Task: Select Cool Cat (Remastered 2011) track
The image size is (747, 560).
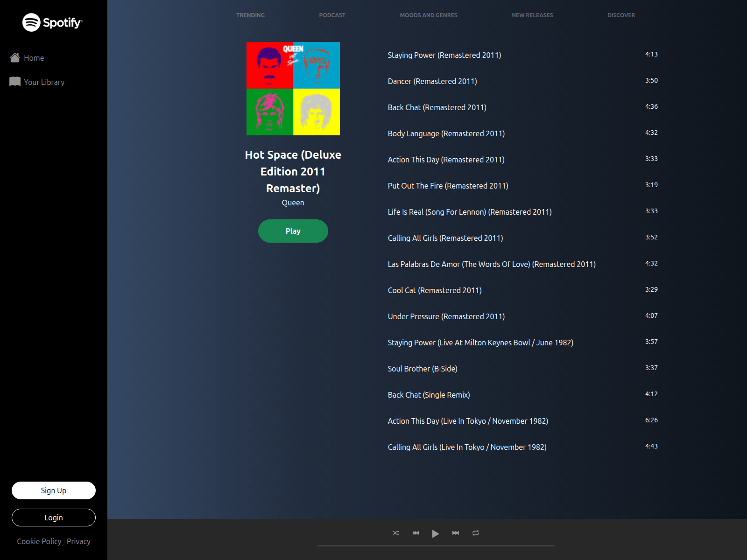Action: [435, 290]
